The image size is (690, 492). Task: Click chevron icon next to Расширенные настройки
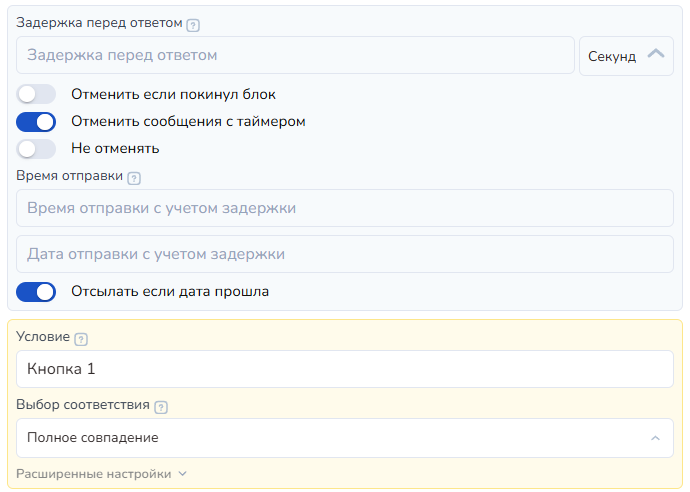[183, 474]
